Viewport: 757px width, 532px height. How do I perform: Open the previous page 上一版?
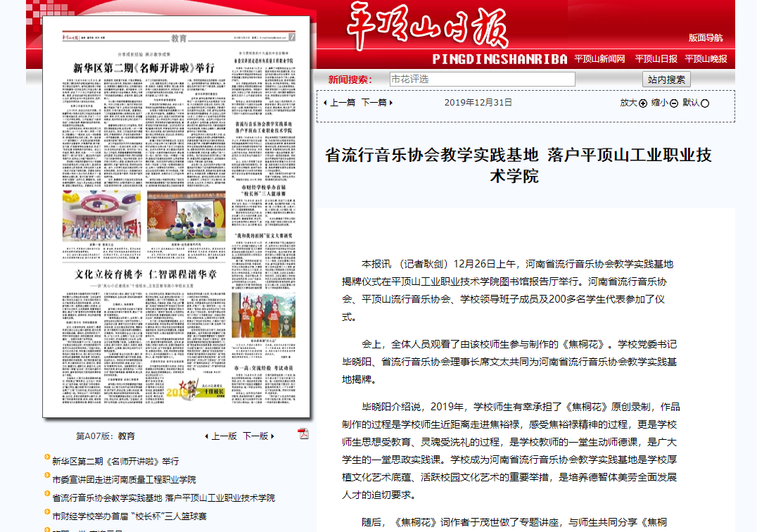point(221,436)
